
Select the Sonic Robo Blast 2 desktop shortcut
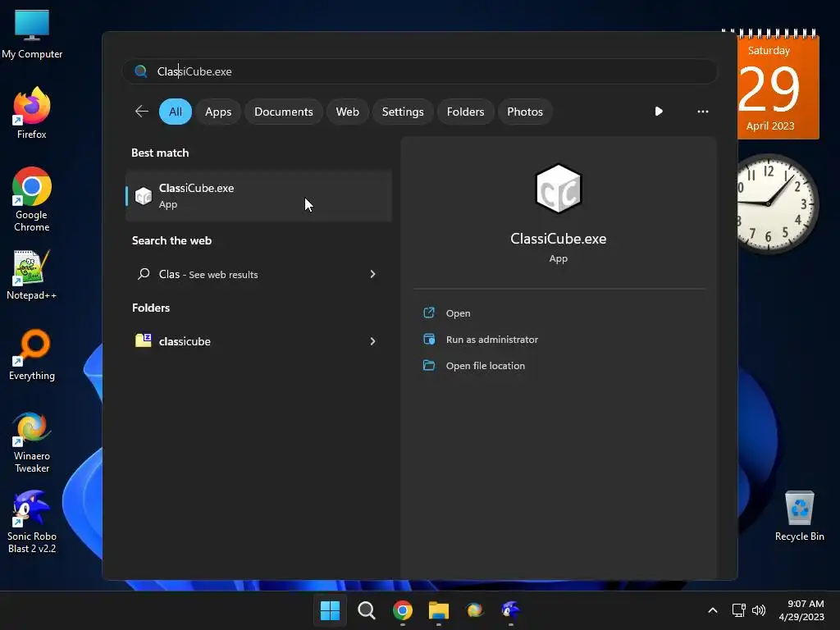pos(32,522)
